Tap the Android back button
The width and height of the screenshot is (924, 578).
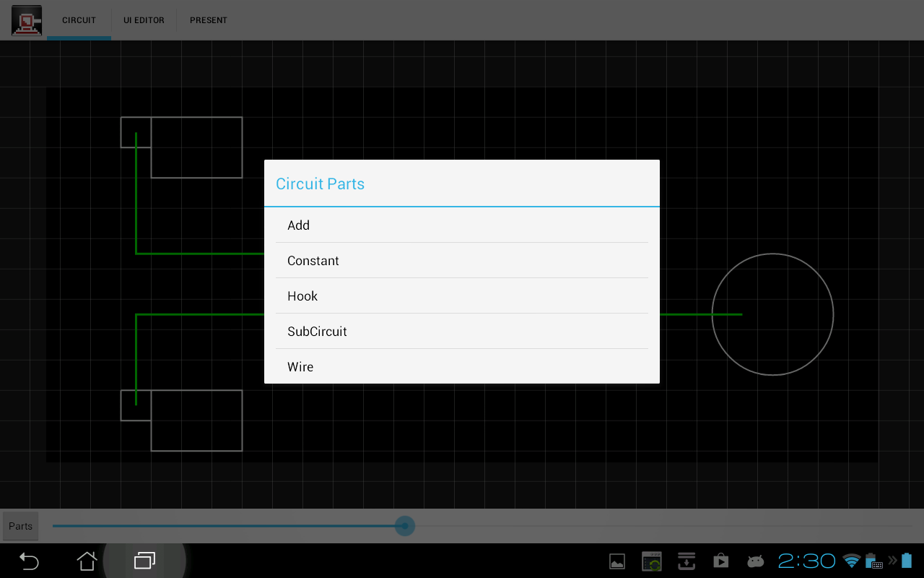click(29, 561)
